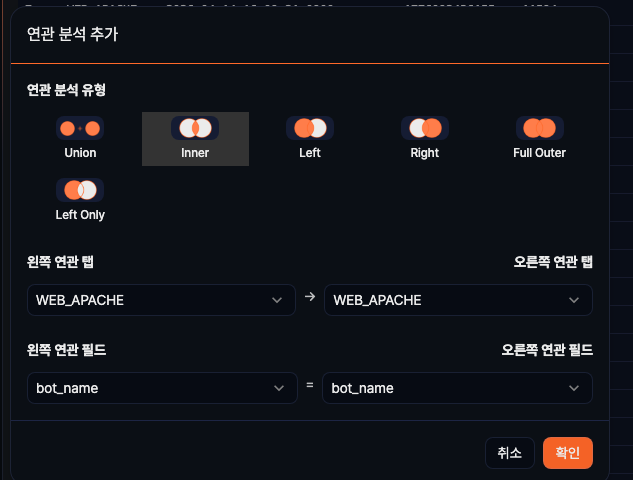Click the equals sign between field dropdowns
Screen dimensions: 633x480
(310, 387)
